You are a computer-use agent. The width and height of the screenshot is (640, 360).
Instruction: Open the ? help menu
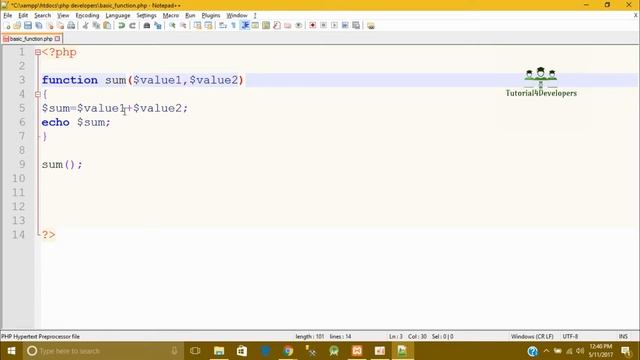coord(255,16)
